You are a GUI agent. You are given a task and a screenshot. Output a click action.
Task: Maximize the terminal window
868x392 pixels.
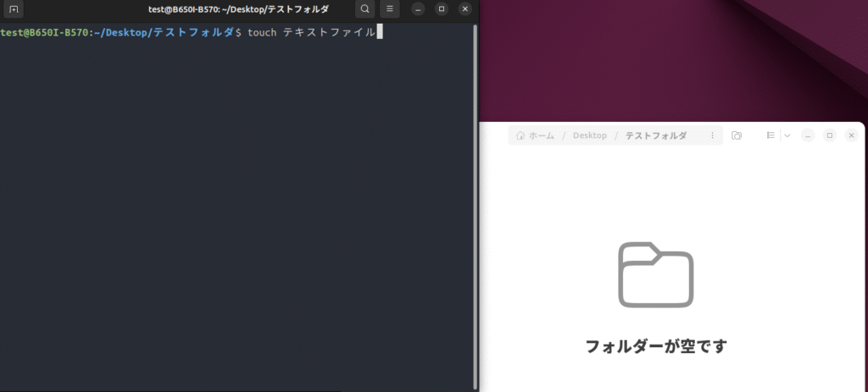click(441, 8)
